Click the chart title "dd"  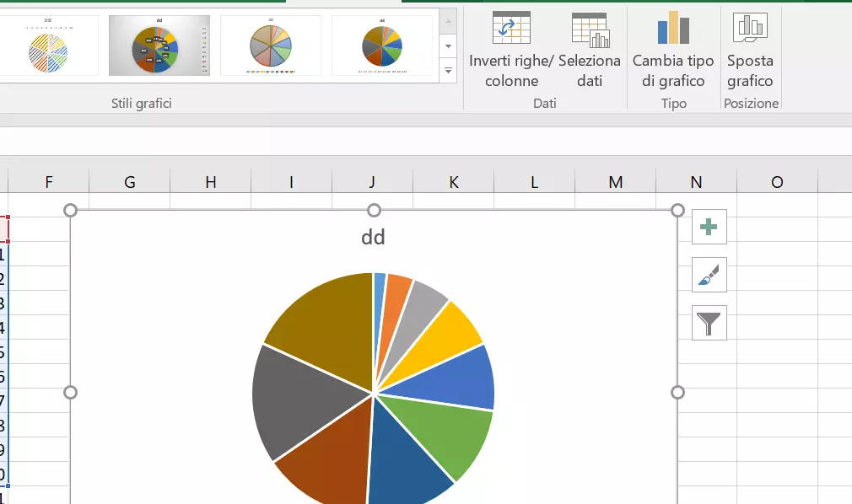click(x=373, y=238)
